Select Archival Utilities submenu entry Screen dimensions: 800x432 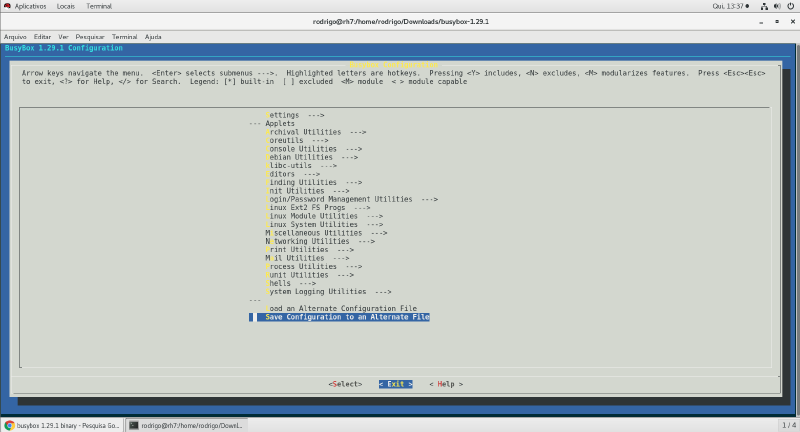[317, 132]
